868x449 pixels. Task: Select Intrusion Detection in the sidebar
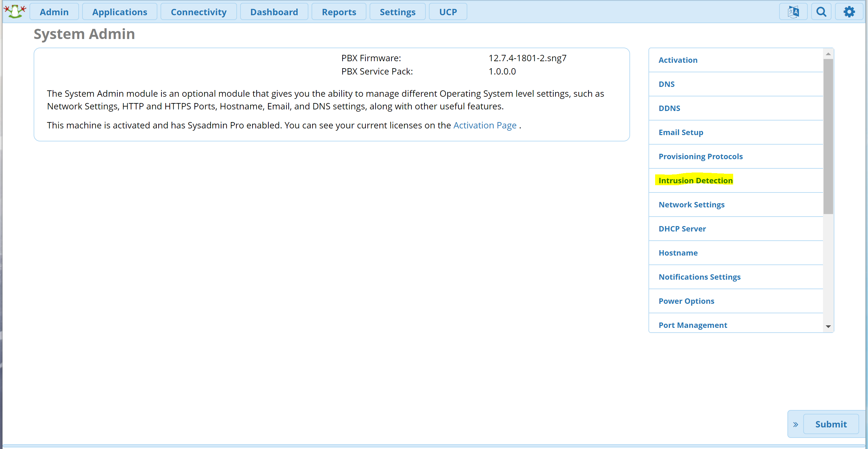[x=695, y=180]
